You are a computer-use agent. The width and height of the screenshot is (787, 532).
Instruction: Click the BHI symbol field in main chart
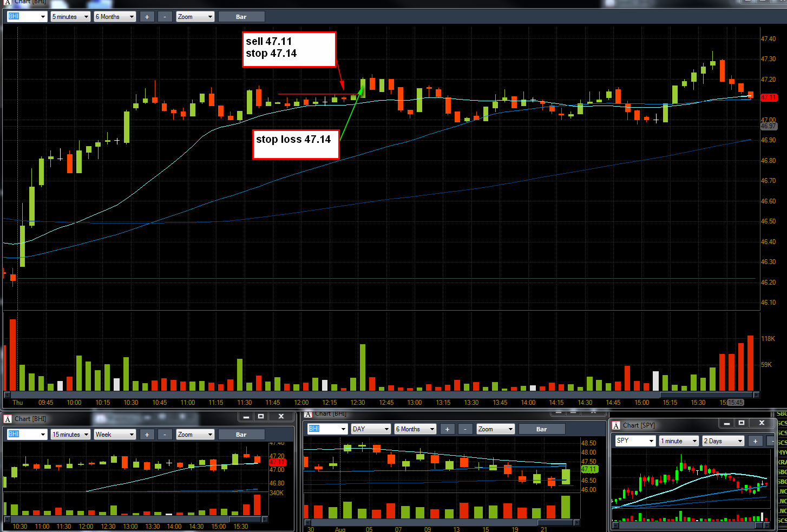pyautogui.click(x=27, y=17)
